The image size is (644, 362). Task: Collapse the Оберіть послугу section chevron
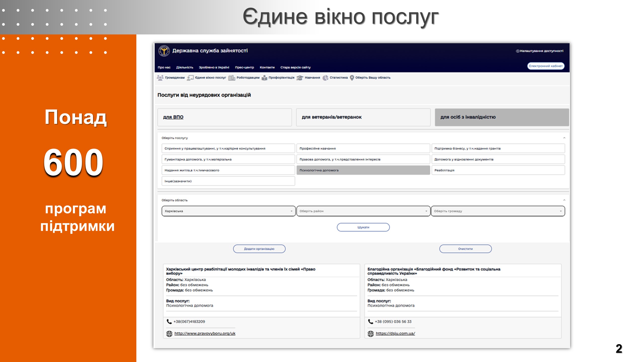point(564,138)
